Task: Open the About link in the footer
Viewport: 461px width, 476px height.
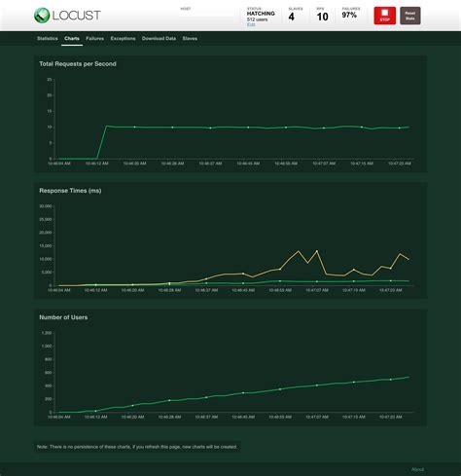Action: point(417,469)
